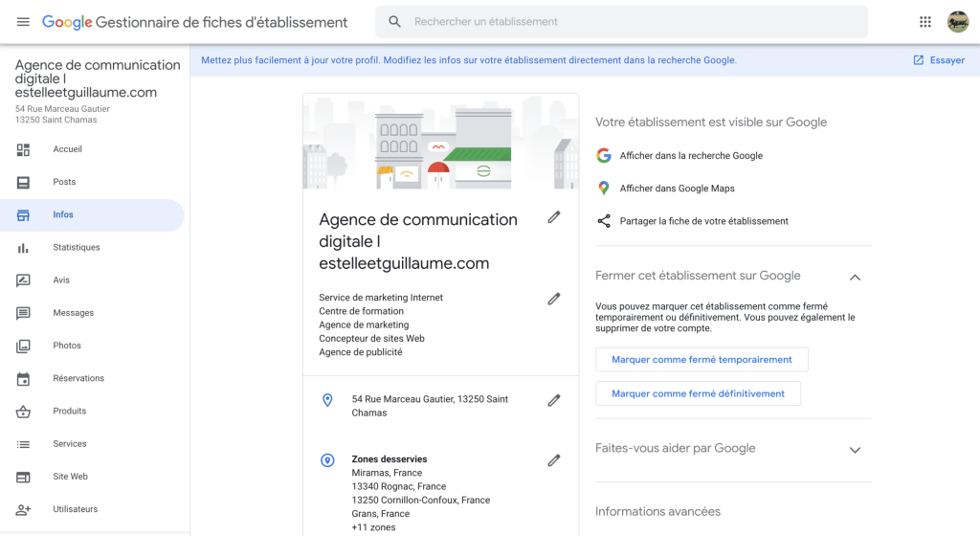The image size is (980, 536).
Task: Click 'Agence de publicité' category text
Action: [x=361, y=352]
